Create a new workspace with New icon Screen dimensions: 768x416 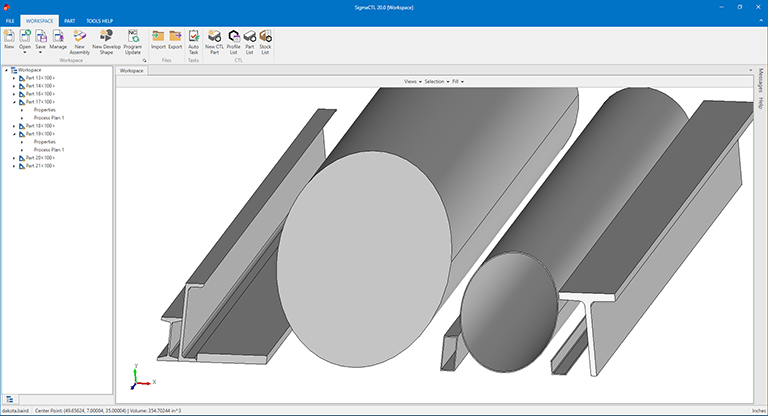click(9, 36)
